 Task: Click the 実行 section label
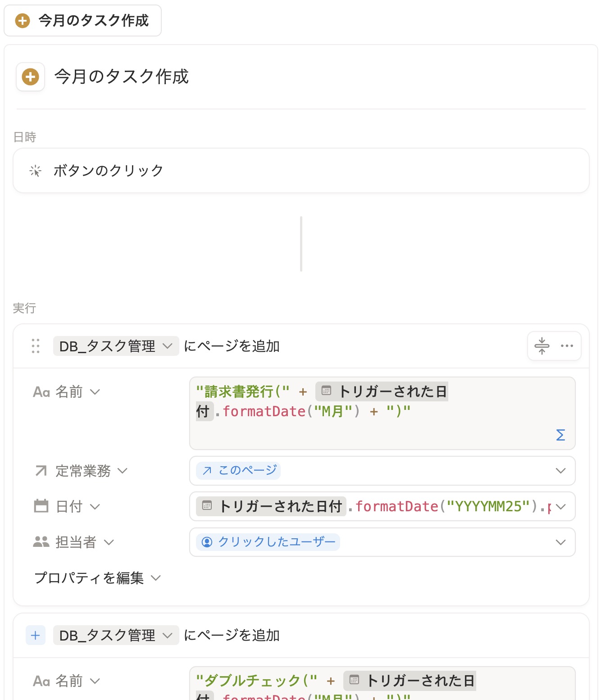click(25, 308)
